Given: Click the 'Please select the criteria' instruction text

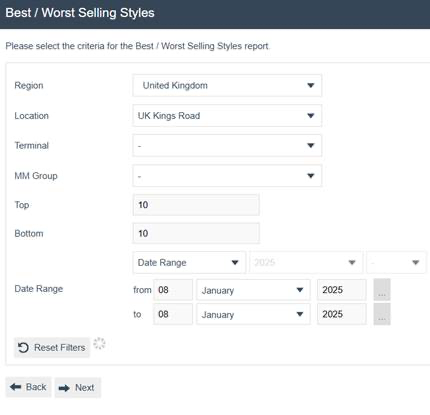Looking at the screenshot, I should tap(138, 46).
